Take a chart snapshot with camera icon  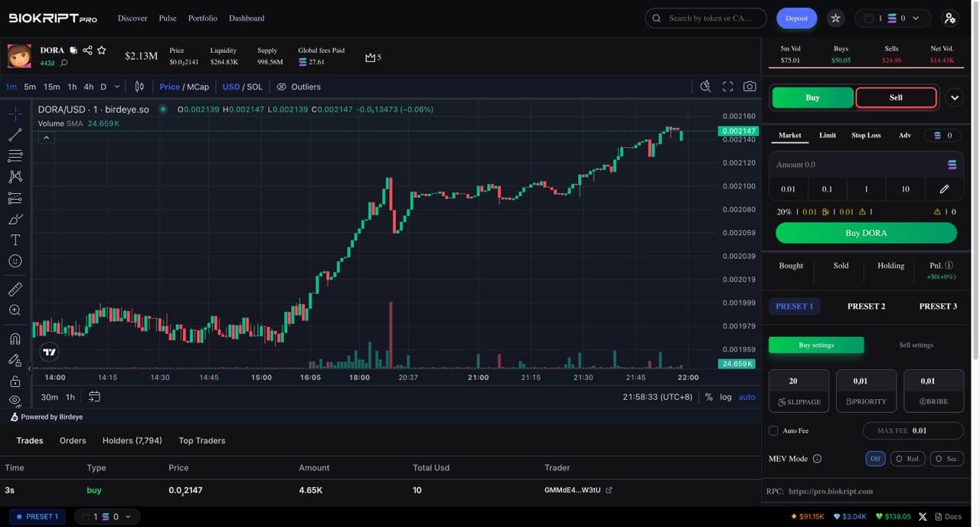pyautogui.click(x=750, y=87)
